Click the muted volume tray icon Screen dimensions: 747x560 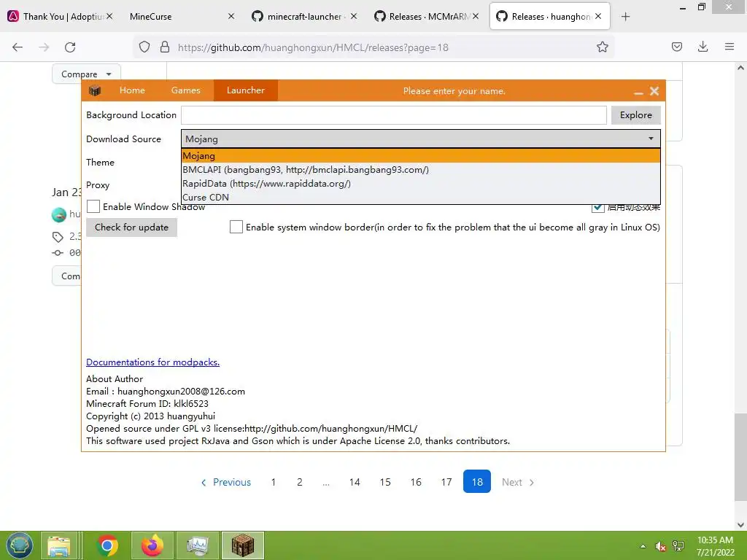click(x=660, y=546)
